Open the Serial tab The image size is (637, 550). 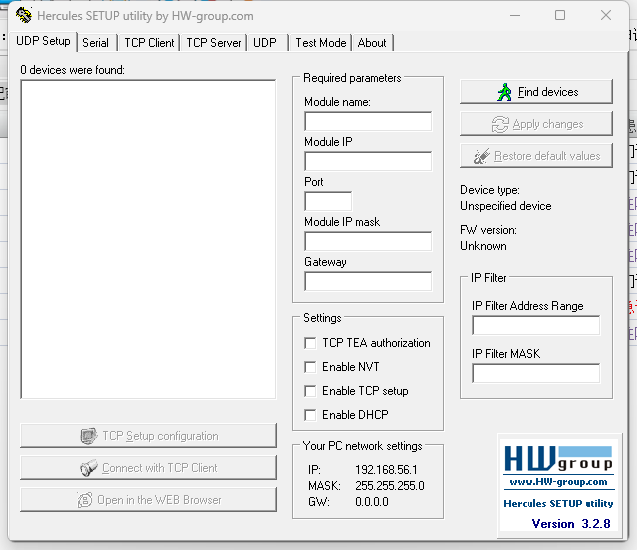tap(95, 43)
